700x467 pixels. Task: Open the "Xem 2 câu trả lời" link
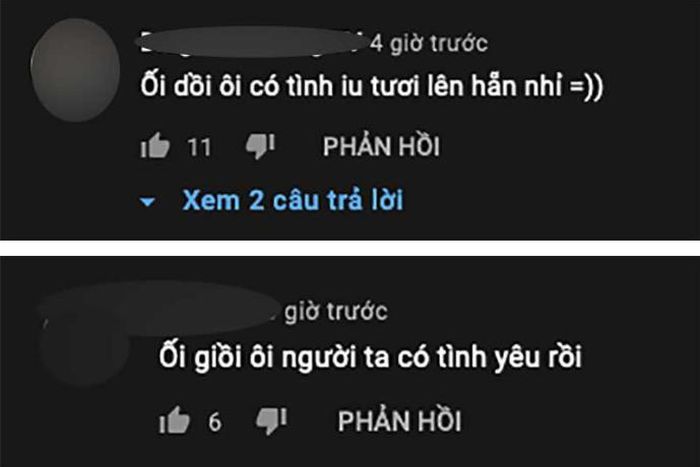(293, 200)
